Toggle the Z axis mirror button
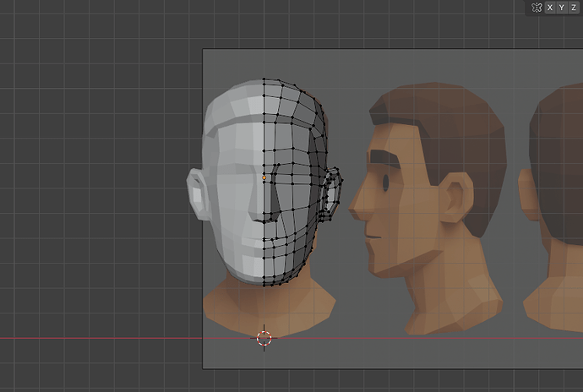This screenshot has width=583, height=392. pos(574,8)
